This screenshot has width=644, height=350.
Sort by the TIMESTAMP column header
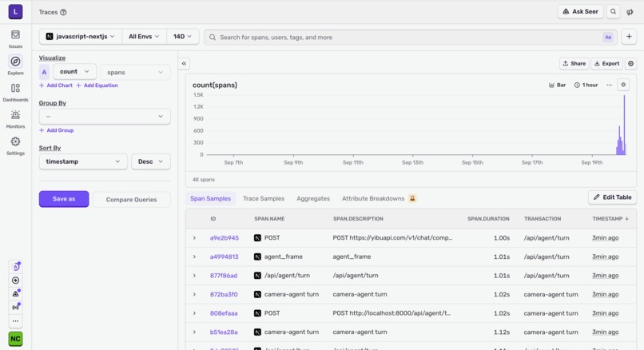pos(610,218)
